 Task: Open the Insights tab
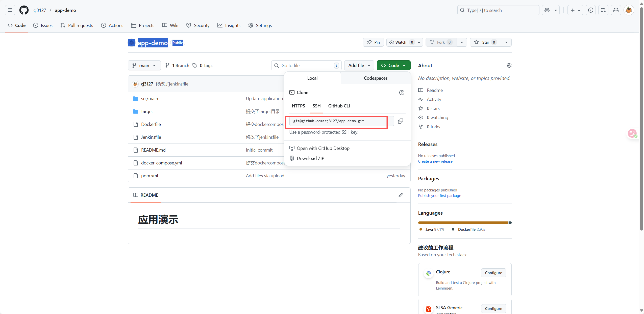(x=229, y=25)
